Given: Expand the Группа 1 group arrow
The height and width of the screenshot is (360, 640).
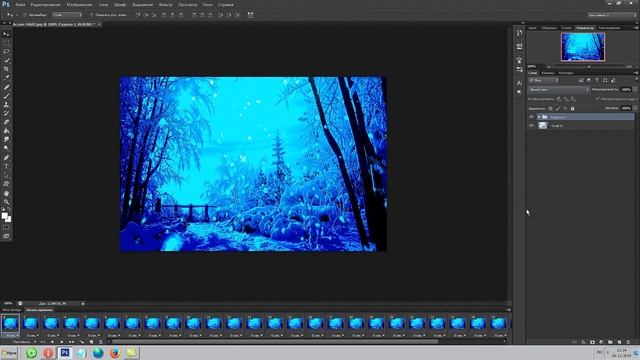Looking at the screenshot, I should [x=539, y=117].
